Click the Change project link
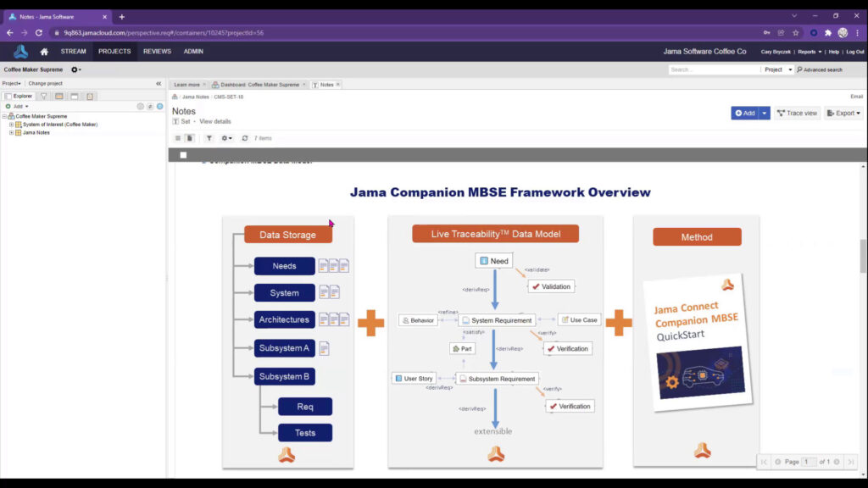 click(46, 84)
